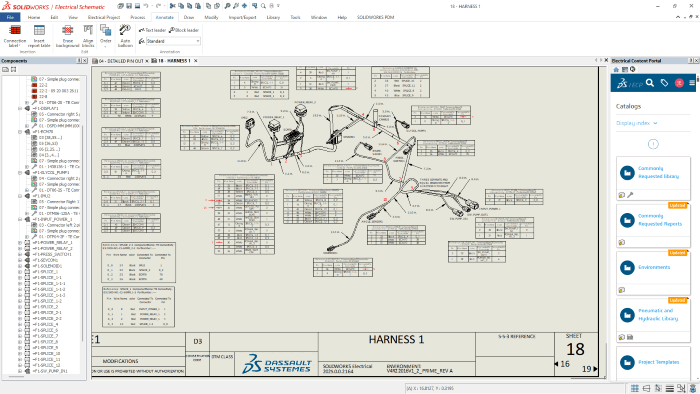Expand the Display index chevron
The image size is (700, 394).
[x=655, y=123]
